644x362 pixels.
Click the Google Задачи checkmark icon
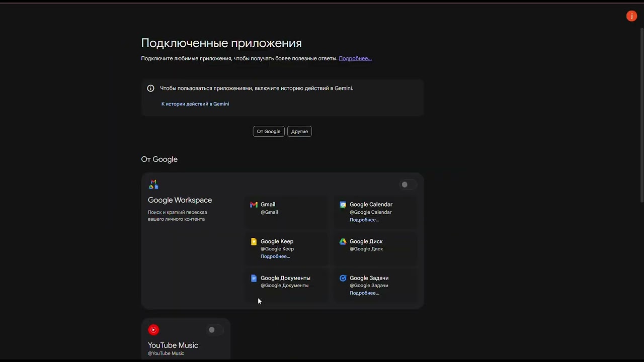click(x=343, y=278)
